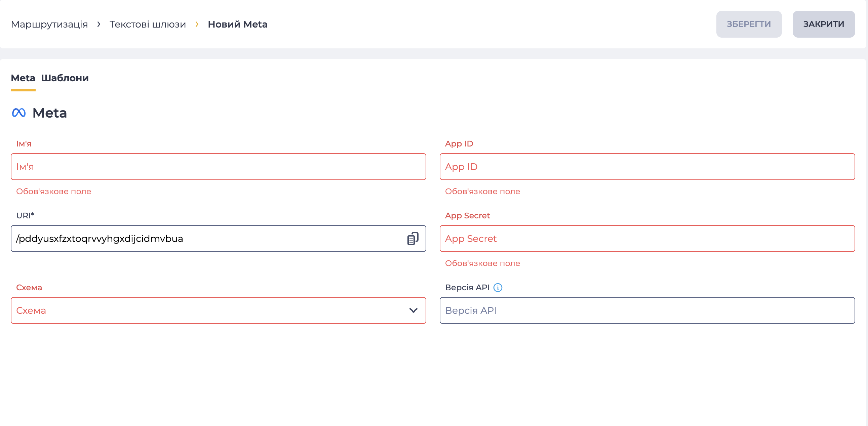Click the Обов'язкове поле error under App Secret

tap(482, 263)
